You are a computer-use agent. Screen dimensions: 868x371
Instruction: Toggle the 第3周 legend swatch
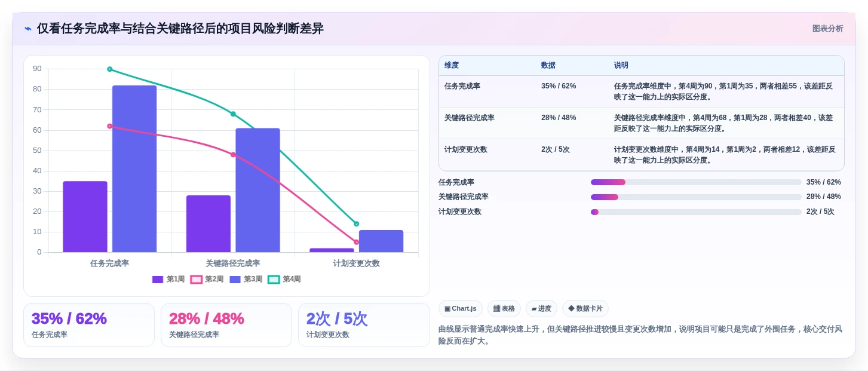pos(235,280)
